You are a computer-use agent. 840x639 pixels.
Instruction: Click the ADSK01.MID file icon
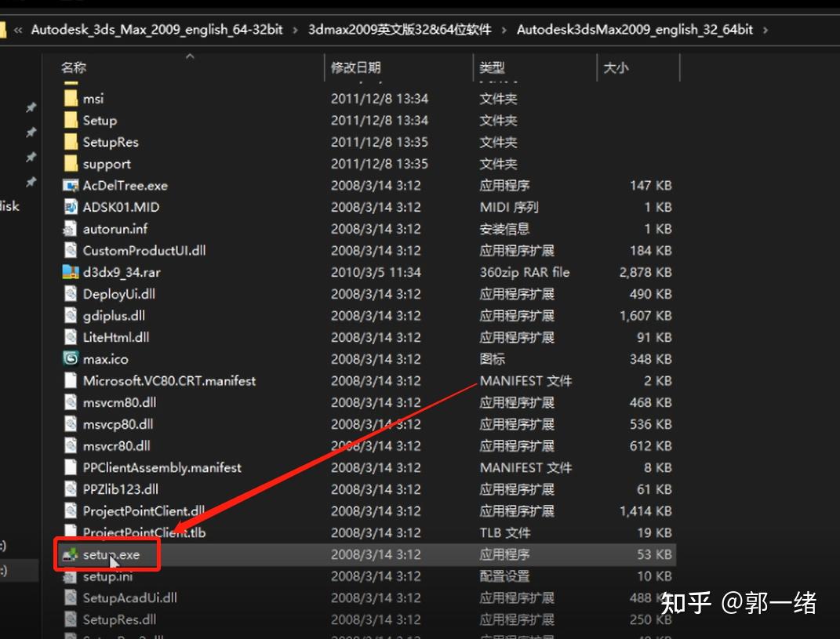click(70, 207)
